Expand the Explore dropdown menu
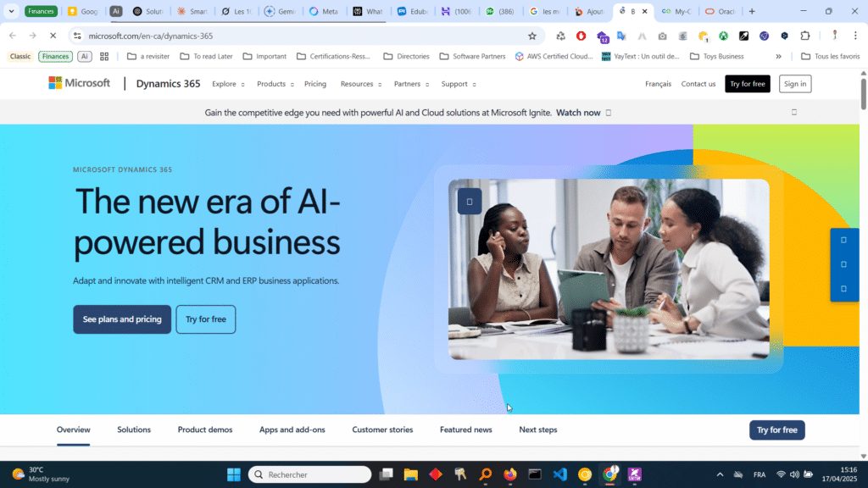 pyautogui.click(x=228, y=84)
